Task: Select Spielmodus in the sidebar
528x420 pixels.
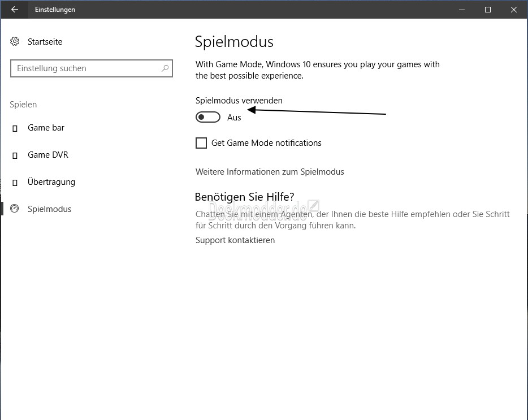Action: coord(50,209)
